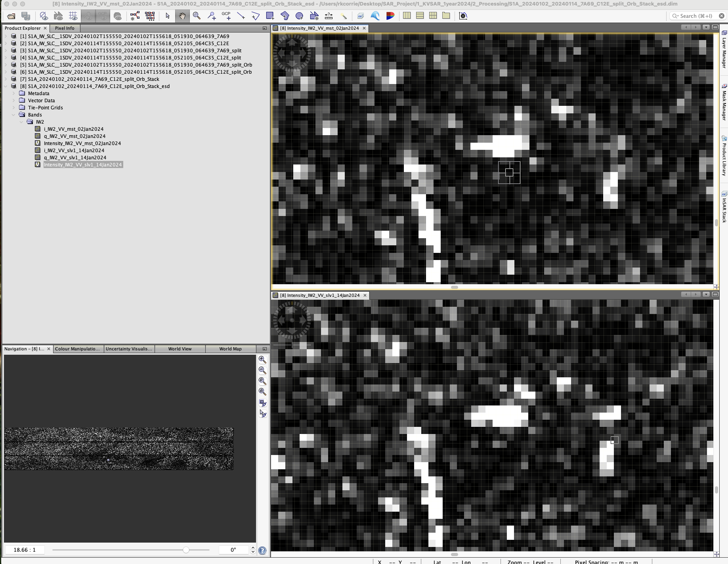728x564 pixels.
Task: Select the Panning hand tool
Action: point(182,16)
